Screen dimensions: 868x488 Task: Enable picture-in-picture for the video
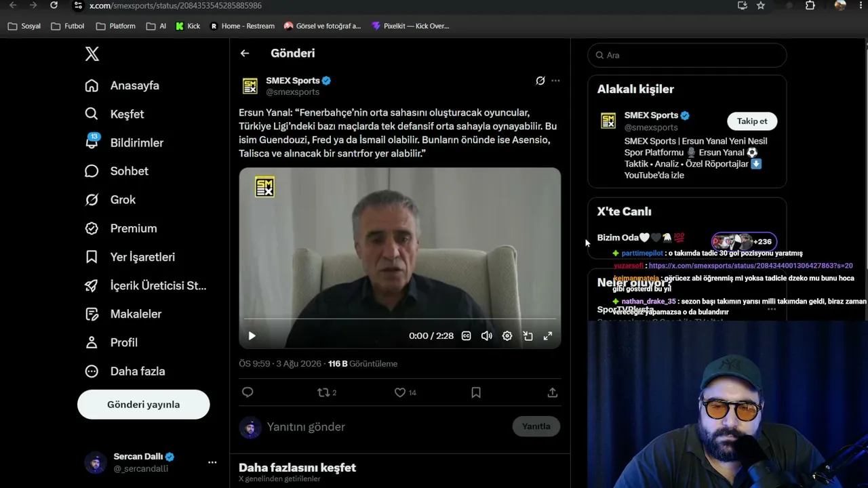pos(528,336)
